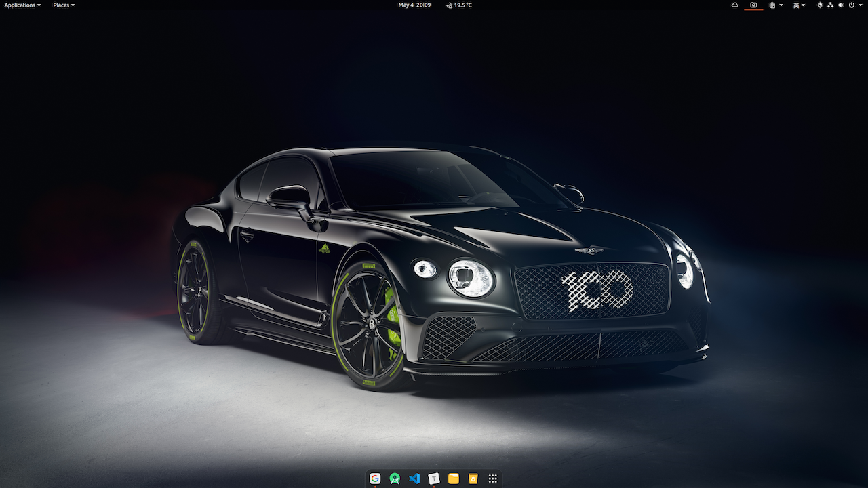The image size is (868, 488).
Task: Expand the system menu dropdown arrow
Action: tap(861, 5)
